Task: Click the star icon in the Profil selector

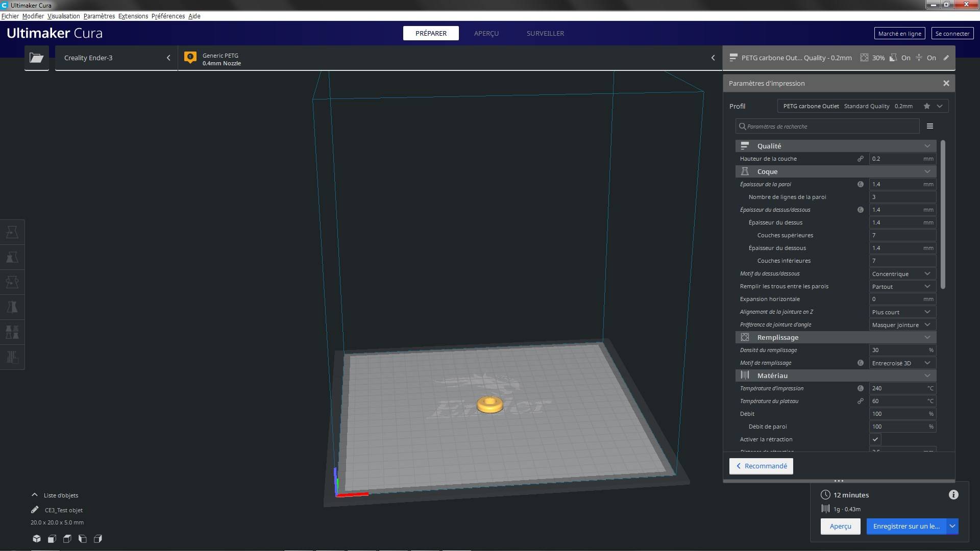Action: tap(927, 106)
